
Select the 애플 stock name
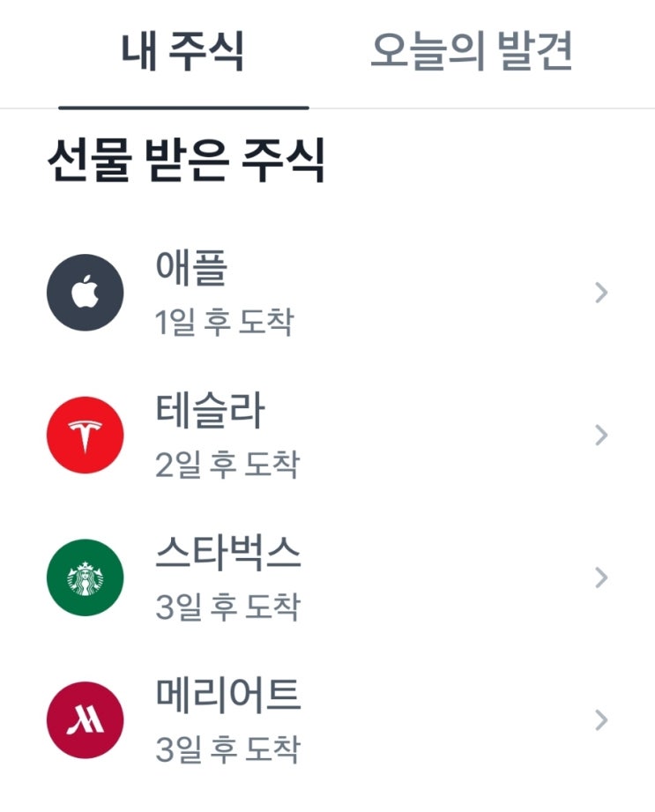coord(190,269)
